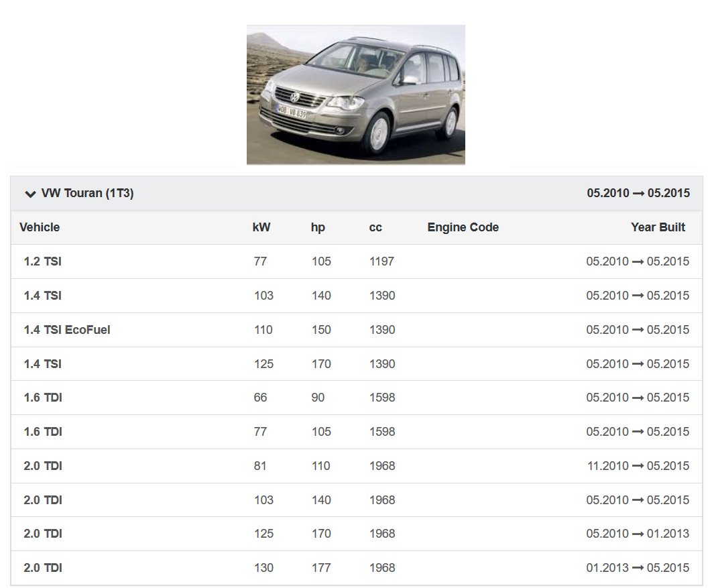Click the Vehicle column header

click(x=40, y=227)
